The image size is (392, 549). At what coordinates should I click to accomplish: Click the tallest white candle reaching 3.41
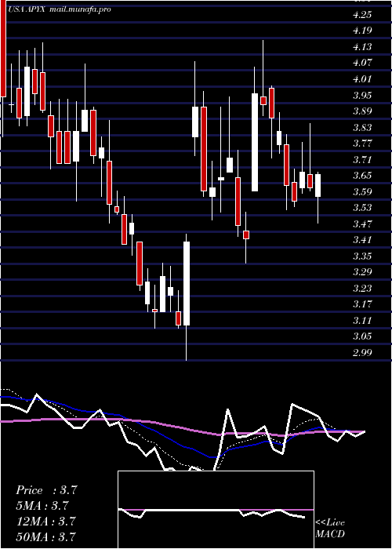pyautogui.click(x=187, y=284)
